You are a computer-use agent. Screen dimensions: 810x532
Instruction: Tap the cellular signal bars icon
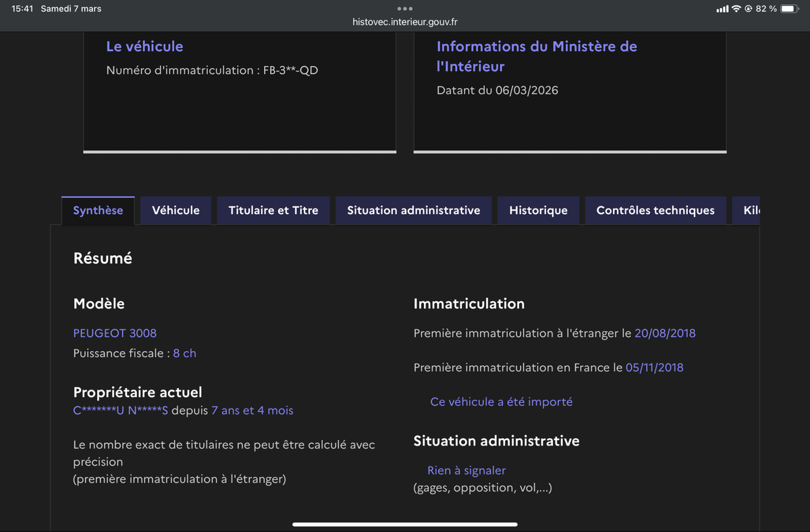point(722,9)
